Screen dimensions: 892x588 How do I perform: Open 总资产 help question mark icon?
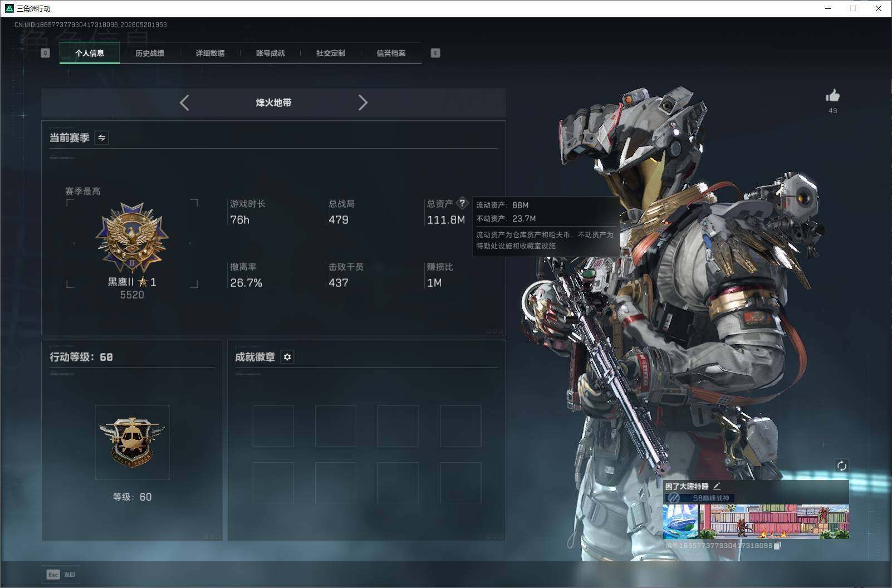pyautogui.click(x=462, y=203)
